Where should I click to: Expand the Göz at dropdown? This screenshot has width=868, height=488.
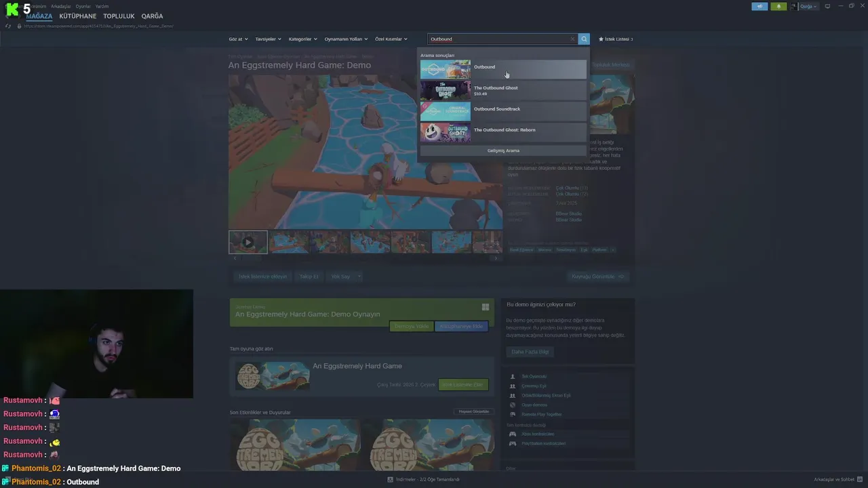(239, 39)
